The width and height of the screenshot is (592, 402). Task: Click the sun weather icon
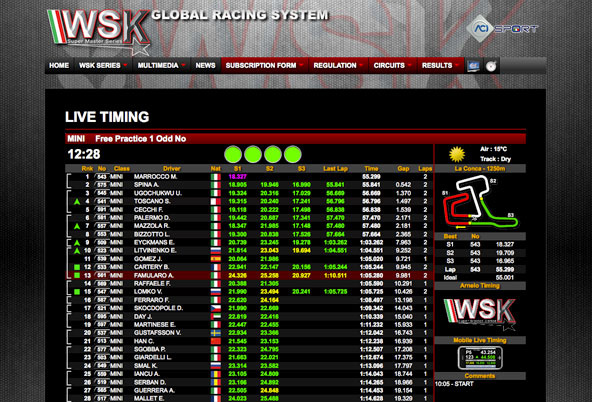pos(457,154)
